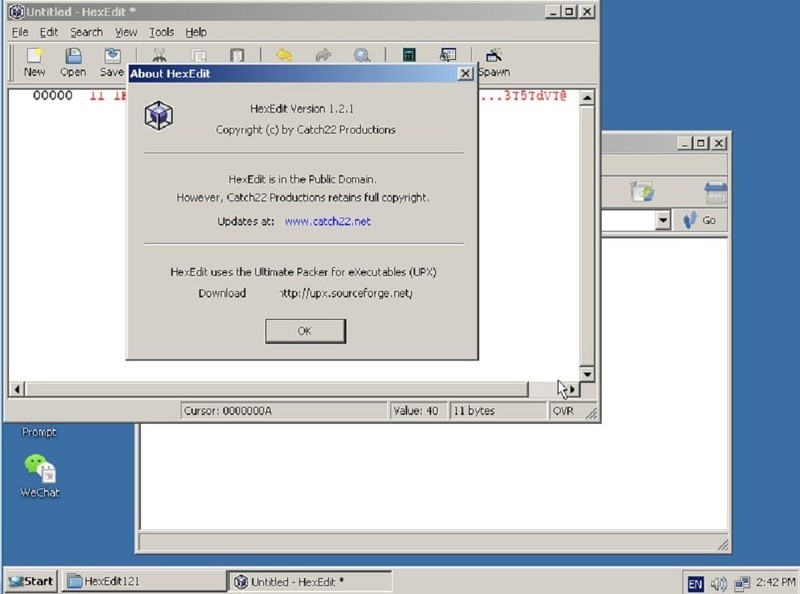The width and height of the screenshot is (800, 594).
Task: Click the properties toolbar icon beside calculator
Action: coord(448,55)
